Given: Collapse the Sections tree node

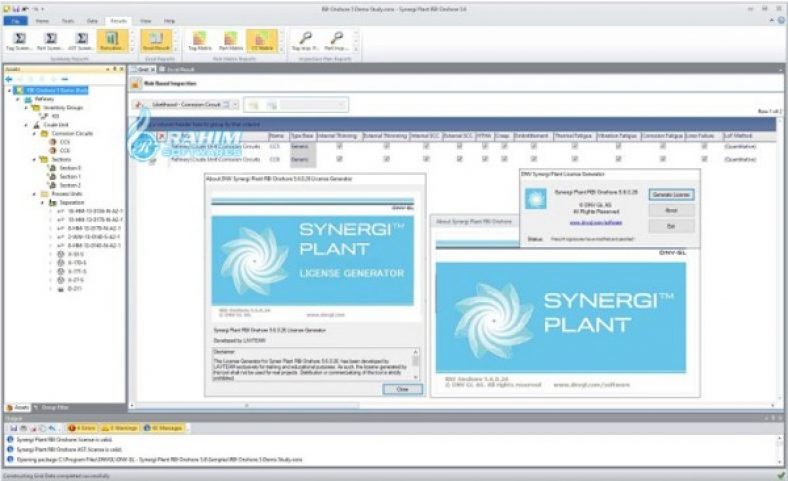Looking at the screenshot, I should [34, 159].
